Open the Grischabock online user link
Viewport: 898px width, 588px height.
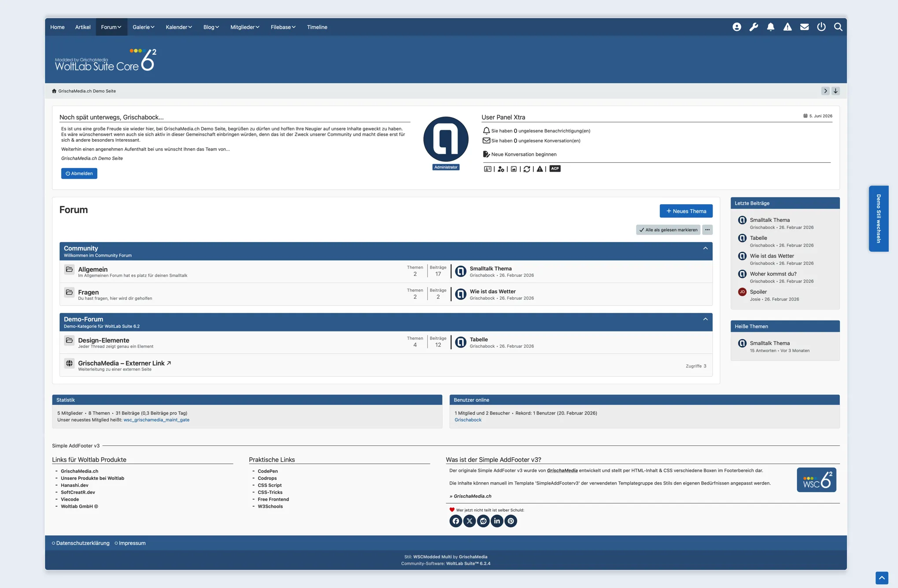tap(468, 420)
